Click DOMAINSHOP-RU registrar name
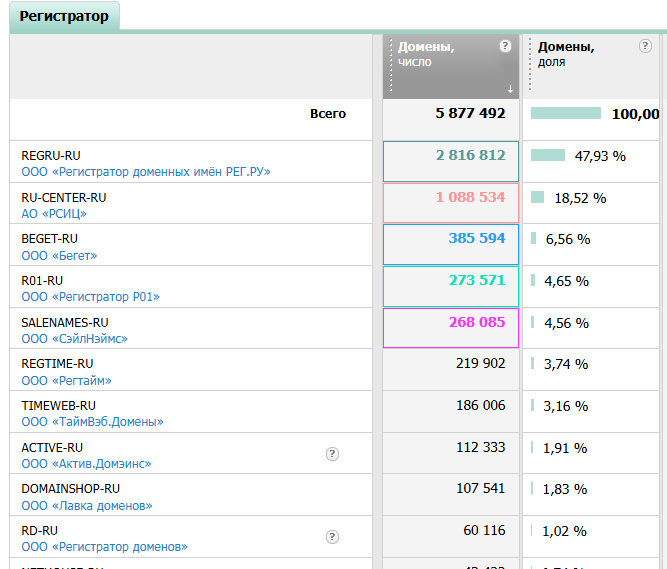The width and height of the screenshot is (667, 569). coord(71,489)
